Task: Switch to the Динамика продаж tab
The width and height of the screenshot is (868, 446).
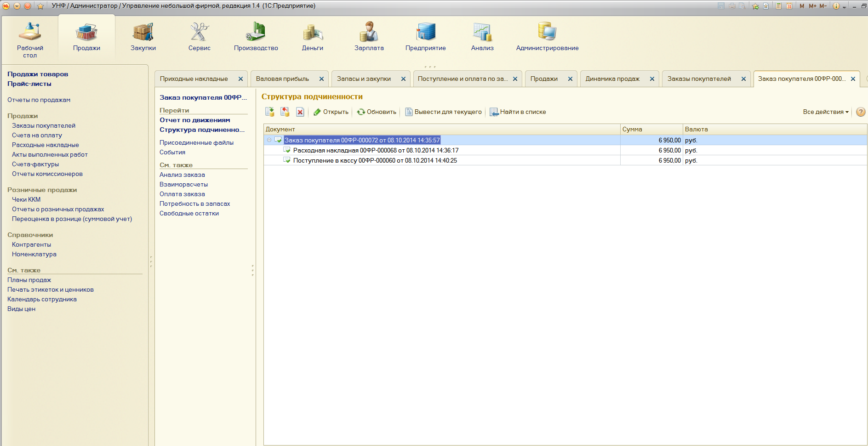Action: click(x=612, y=79)
